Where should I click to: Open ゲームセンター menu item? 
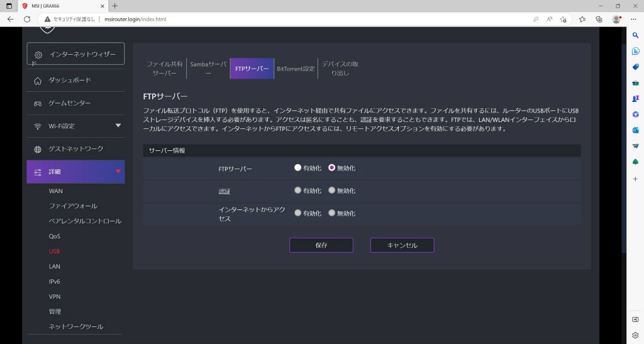(75, 103)
